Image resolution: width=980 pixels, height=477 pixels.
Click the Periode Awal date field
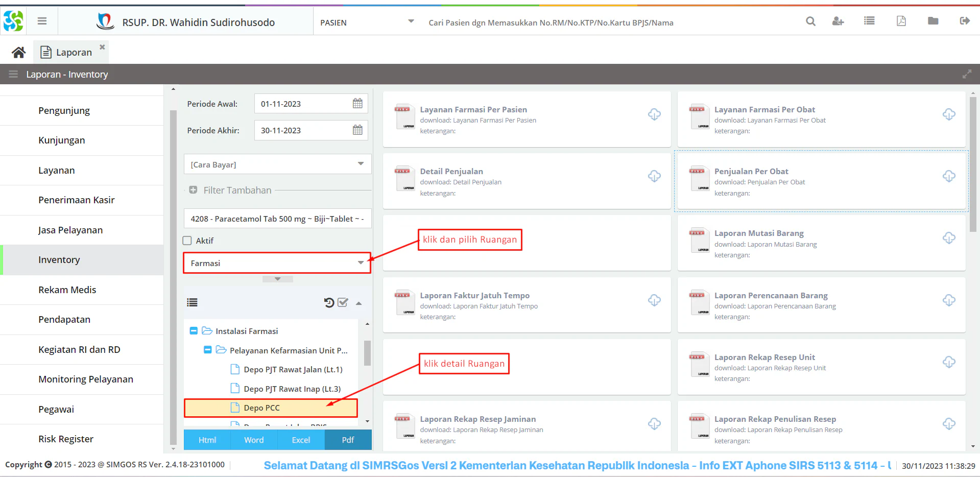tap(303, 104)
